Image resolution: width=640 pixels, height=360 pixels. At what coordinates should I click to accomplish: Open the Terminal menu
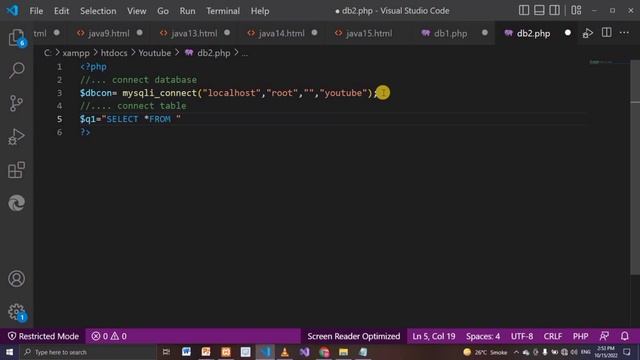coord(223,11)
